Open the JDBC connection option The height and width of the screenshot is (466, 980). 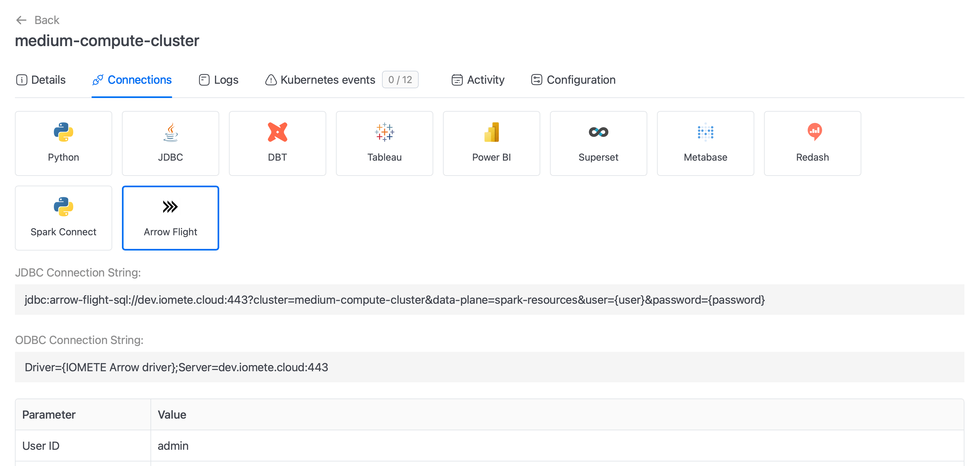coord(171,143)
